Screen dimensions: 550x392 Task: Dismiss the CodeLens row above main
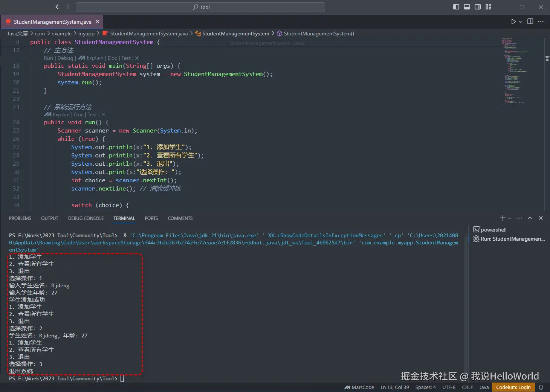[x=137, y=58]
